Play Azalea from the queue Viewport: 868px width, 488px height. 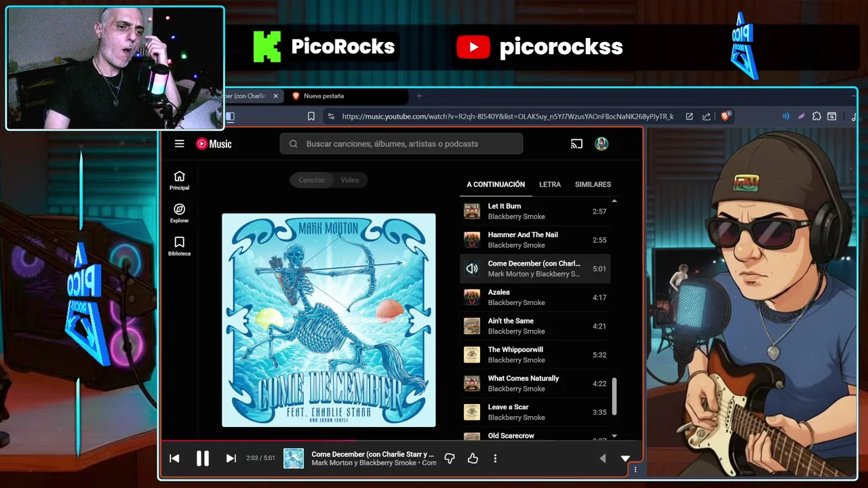coord(534,297)
